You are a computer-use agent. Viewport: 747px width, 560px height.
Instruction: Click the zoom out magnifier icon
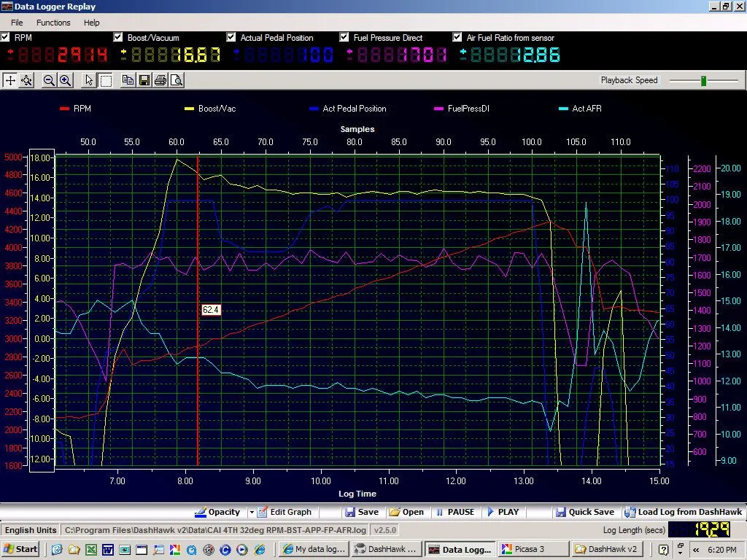pos(49,81)
